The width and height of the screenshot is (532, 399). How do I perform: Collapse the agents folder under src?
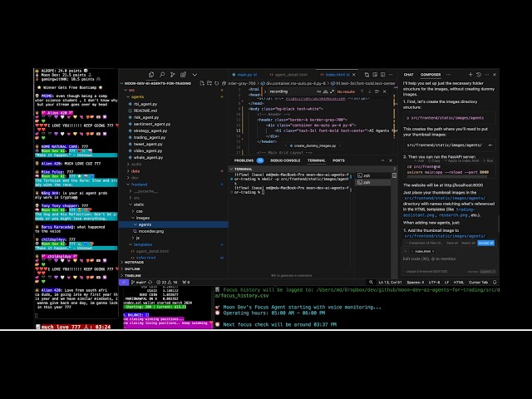[137, 96]
